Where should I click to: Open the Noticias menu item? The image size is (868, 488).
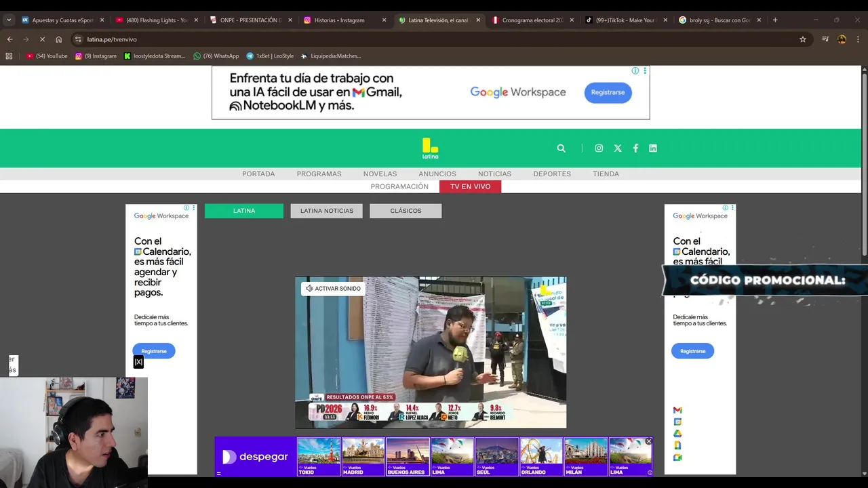[x=494, y=174]
